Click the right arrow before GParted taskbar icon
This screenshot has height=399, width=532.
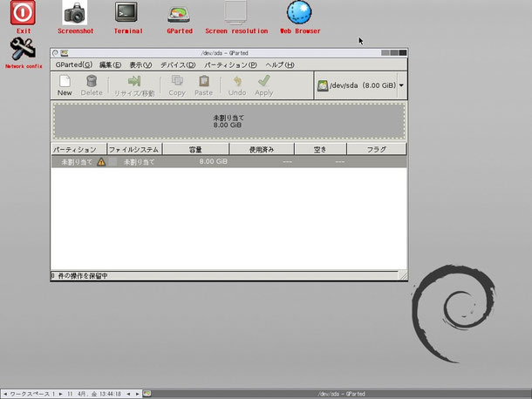point(137,394)
